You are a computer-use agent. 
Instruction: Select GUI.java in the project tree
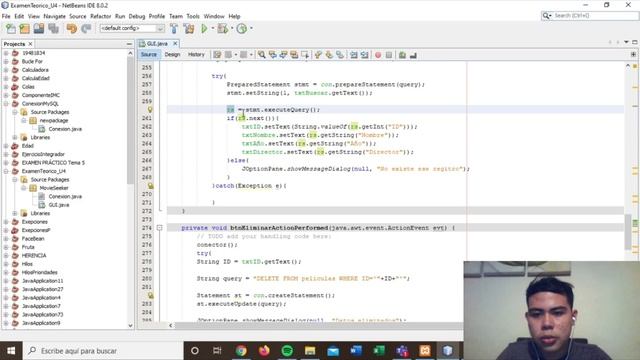[x=59, y=205]
